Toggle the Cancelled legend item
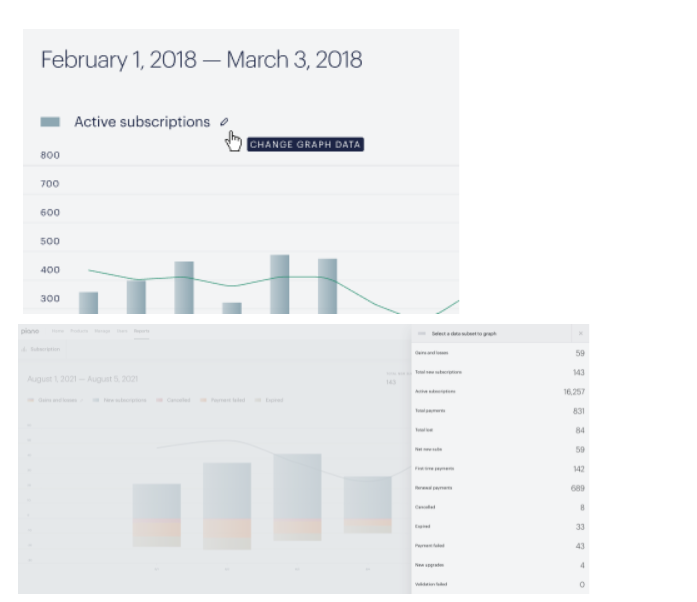Image resolution: width=697 pixels, height=602 pixels. point(173,400)
